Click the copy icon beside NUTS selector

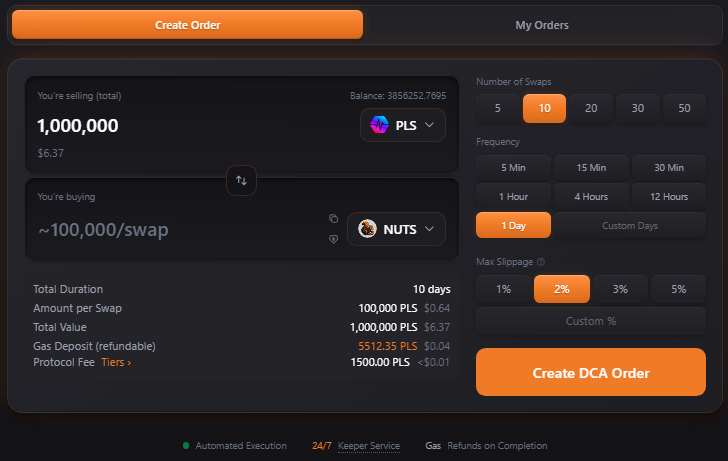click(333, 218)
